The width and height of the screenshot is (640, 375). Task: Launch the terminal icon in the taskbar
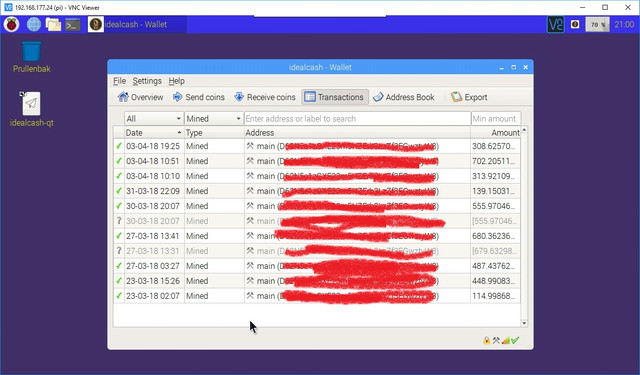pyautogui.click(x=73, y=25)
